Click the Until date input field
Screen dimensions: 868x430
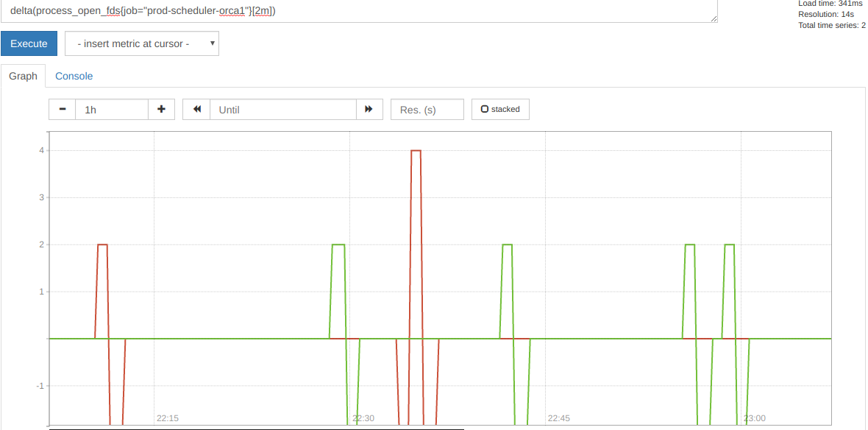(283, 109)
